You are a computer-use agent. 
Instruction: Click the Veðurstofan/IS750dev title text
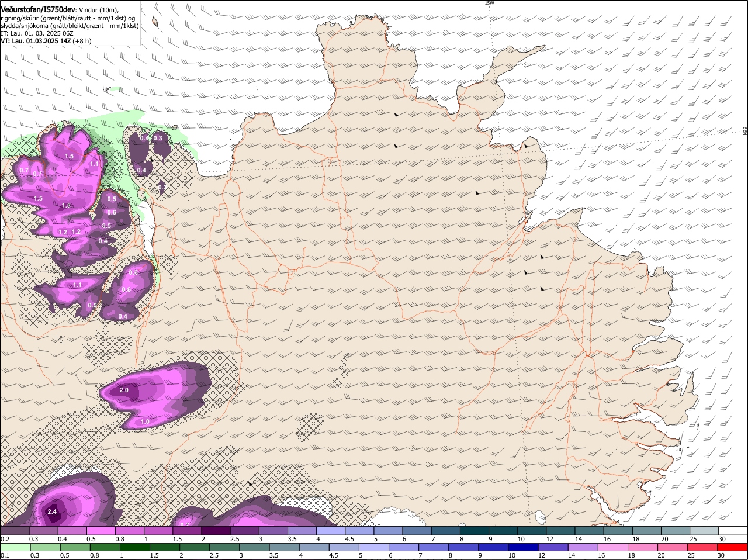coord(39,9)
